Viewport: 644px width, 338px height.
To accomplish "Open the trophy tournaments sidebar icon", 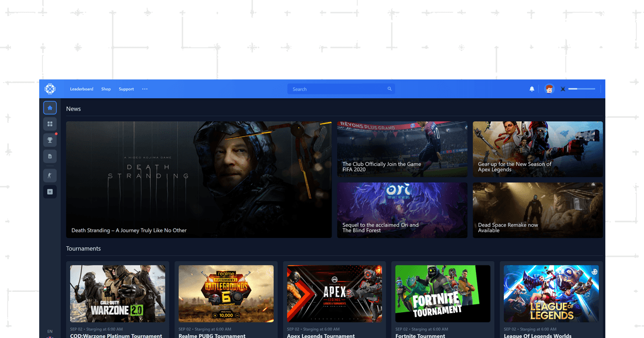I will click(50, 140).
